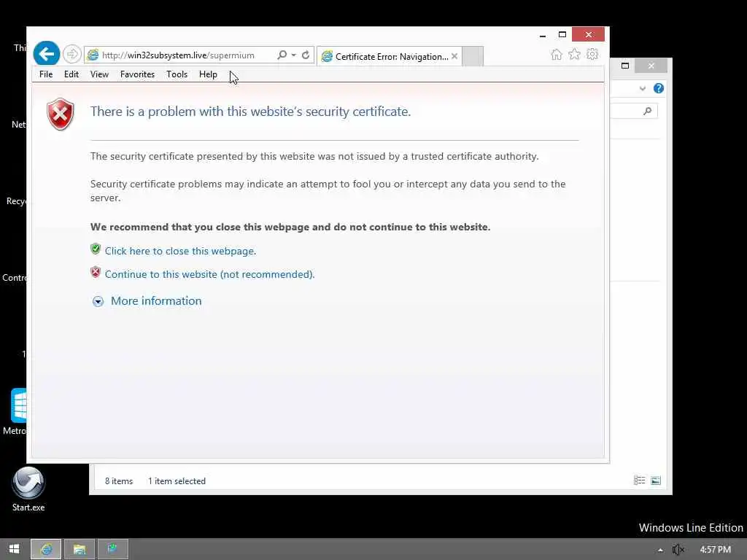Continue to this website (not recommended) link
747x560 pixels.
[x=209, y=274]
